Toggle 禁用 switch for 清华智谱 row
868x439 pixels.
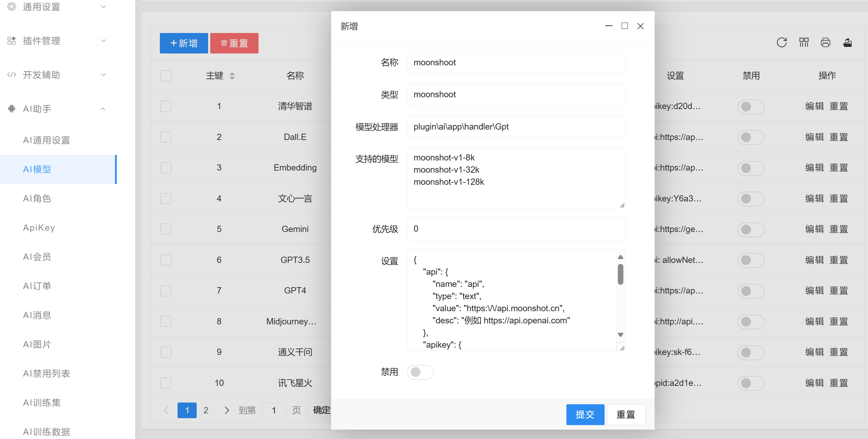751,107
